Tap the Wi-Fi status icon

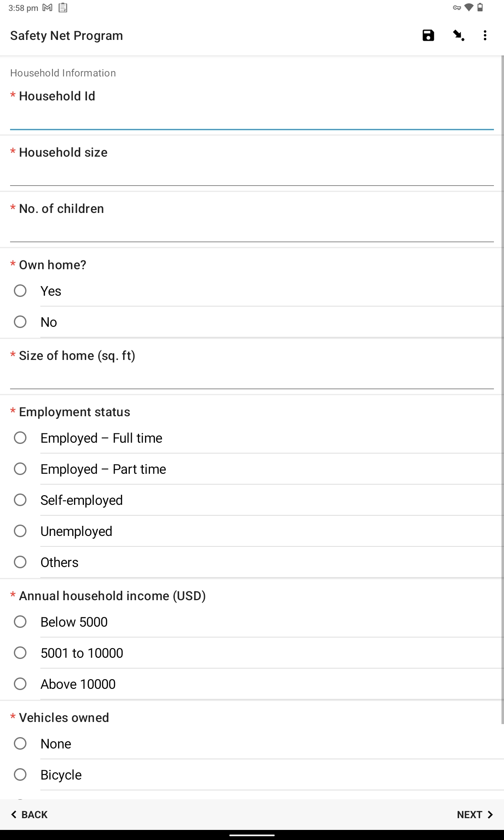click(x=469, y=8)
